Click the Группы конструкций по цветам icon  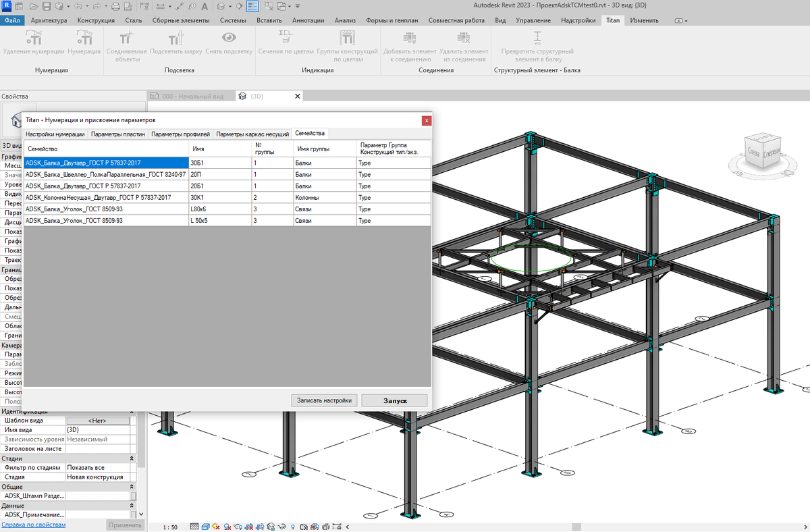347,38
